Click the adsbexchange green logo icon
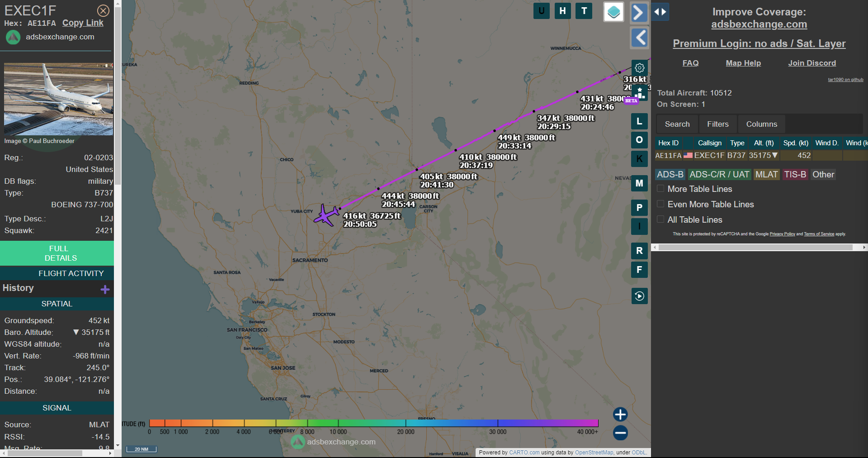Screen dimensions: 868x458 (13, 37)
